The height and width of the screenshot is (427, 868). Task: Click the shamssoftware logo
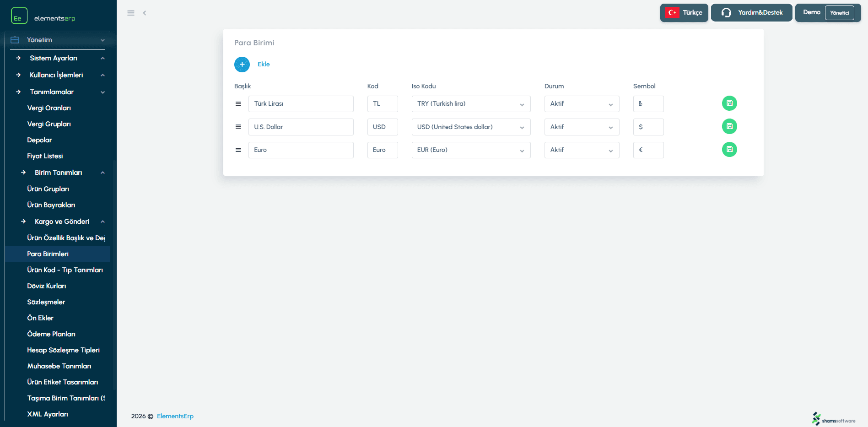pyautogui.click(x=834, y=419)
